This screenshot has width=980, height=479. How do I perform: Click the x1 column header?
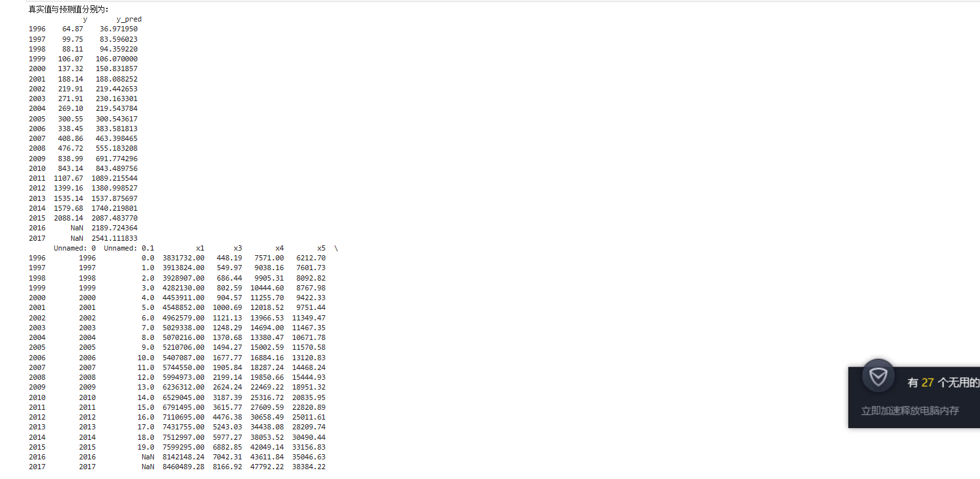(200, 248)
